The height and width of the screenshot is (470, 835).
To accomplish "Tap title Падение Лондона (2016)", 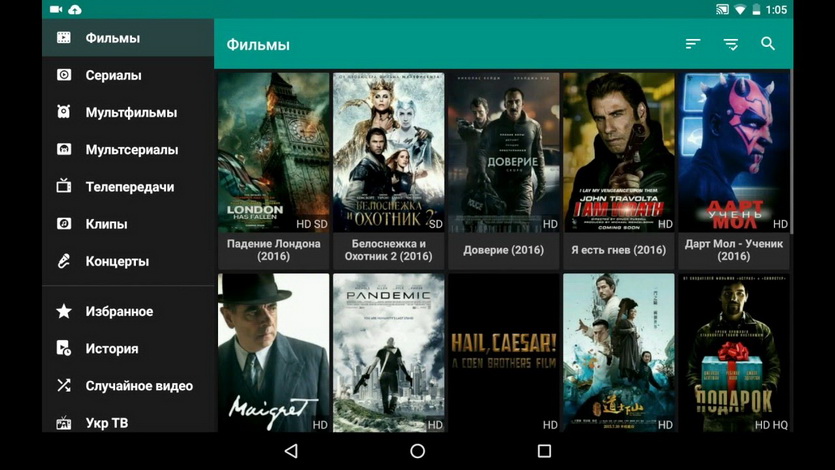I will 274,250.
